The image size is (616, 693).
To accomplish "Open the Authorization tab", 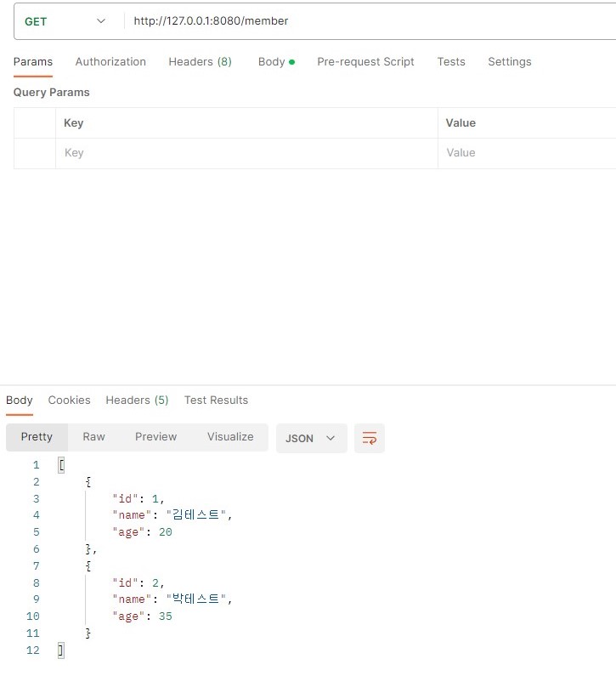I will coord(110,62).
